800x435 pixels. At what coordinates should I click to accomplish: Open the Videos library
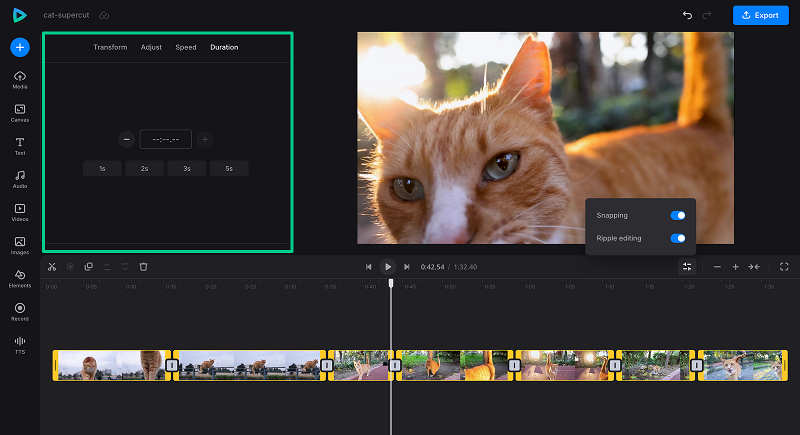coord(20,212)
